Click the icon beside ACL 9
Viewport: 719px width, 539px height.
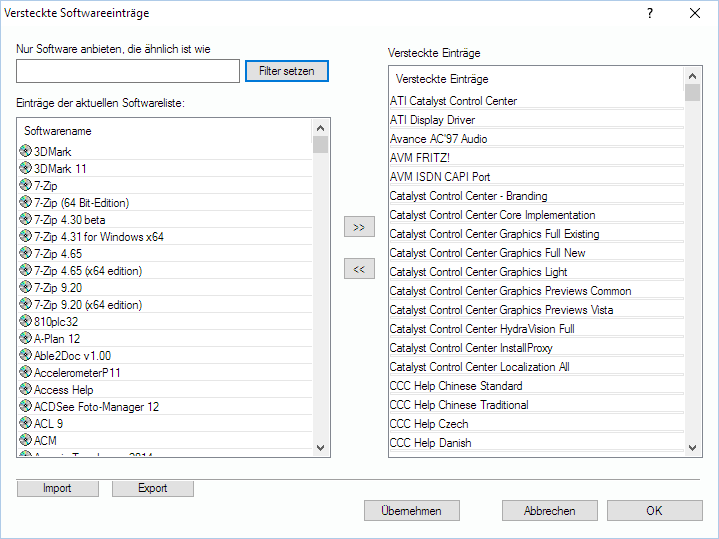[x=26, y=422]
